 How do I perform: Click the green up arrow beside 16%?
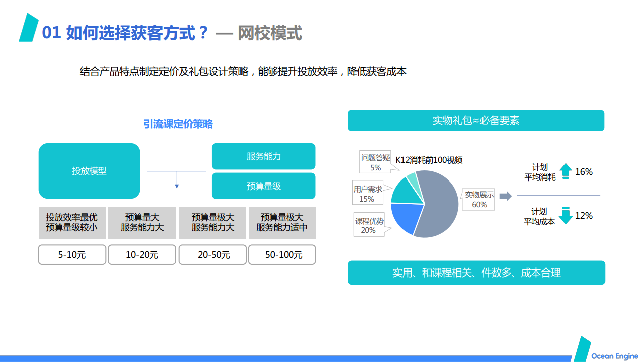(x=565, y=171)
